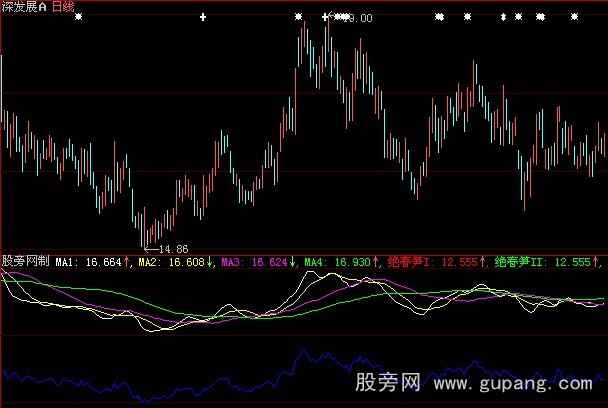
Task: Click the stock name 深发展A
Action: click(x=24, y=6)
